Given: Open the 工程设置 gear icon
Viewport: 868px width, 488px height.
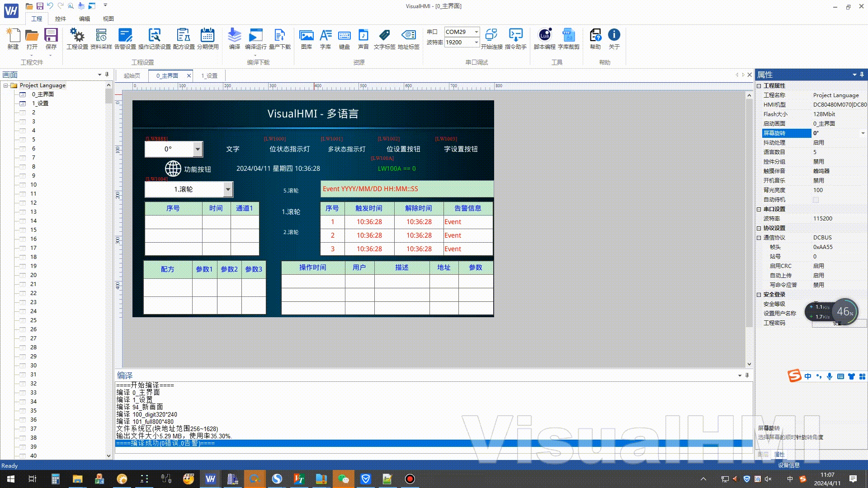Looking at the screenshot, I should tap(77, 36).
